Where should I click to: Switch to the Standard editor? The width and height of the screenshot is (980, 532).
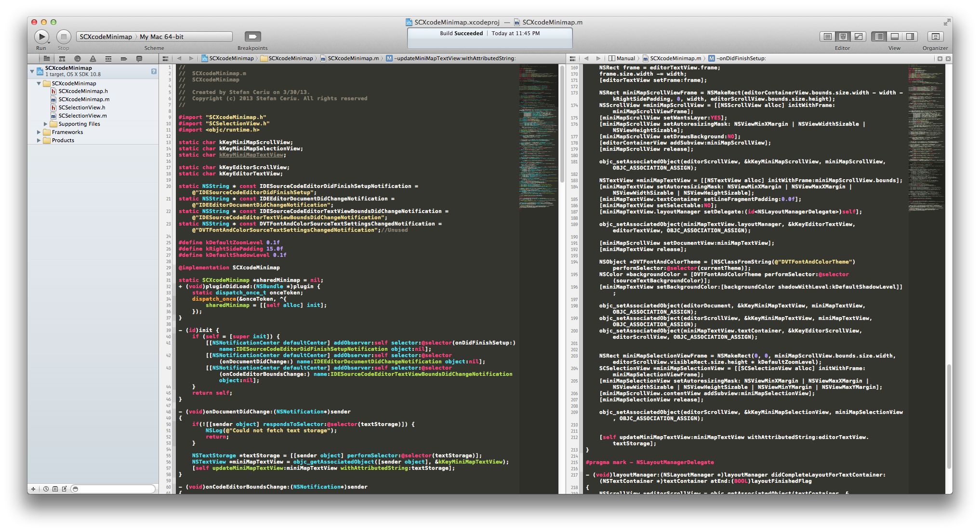[x=827, y=37]
